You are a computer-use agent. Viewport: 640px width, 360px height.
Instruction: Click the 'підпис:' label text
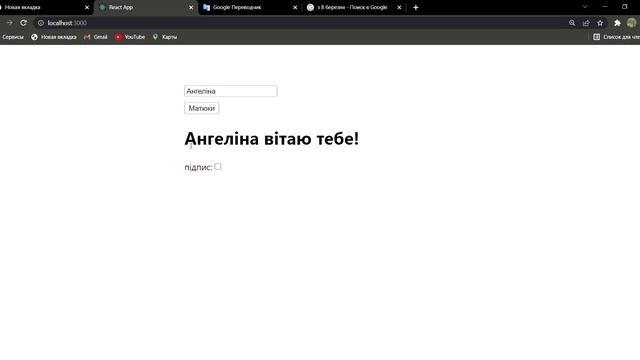point(198,167)
